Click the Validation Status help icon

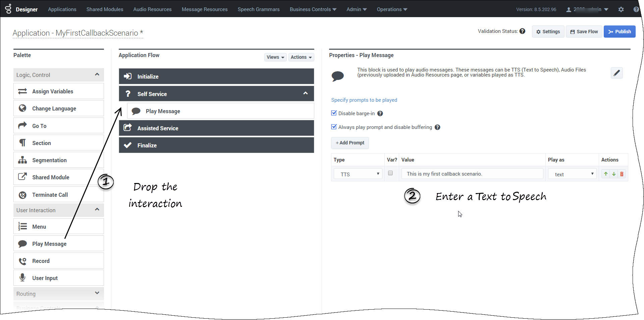(x=522, y=31)
